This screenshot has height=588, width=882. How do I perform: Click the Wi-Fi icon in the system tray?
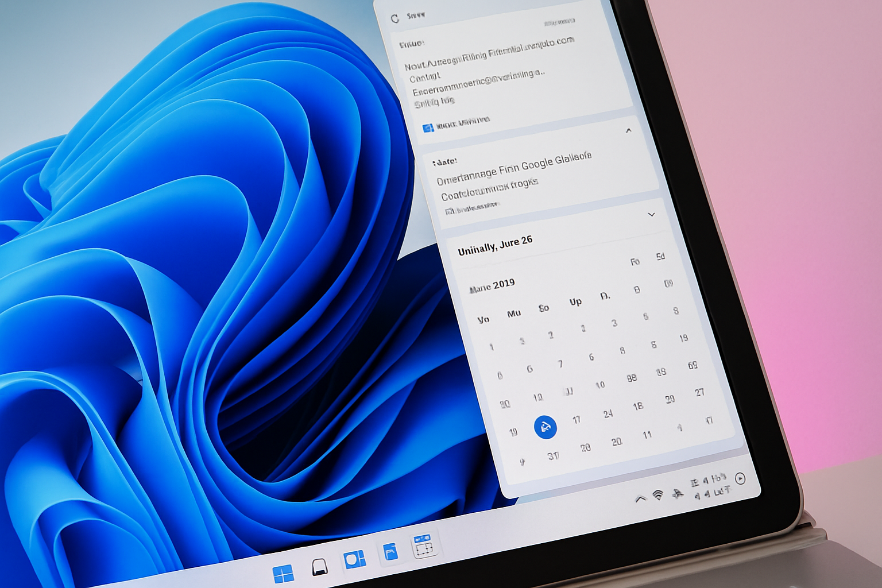coord(658,494)
